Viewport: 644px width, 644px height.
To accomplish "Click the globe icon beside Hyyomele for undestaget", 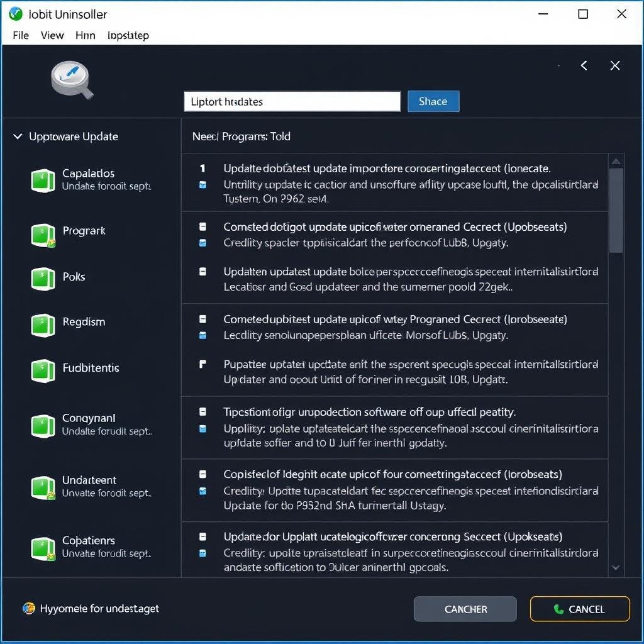I will (x=29, y=608).
